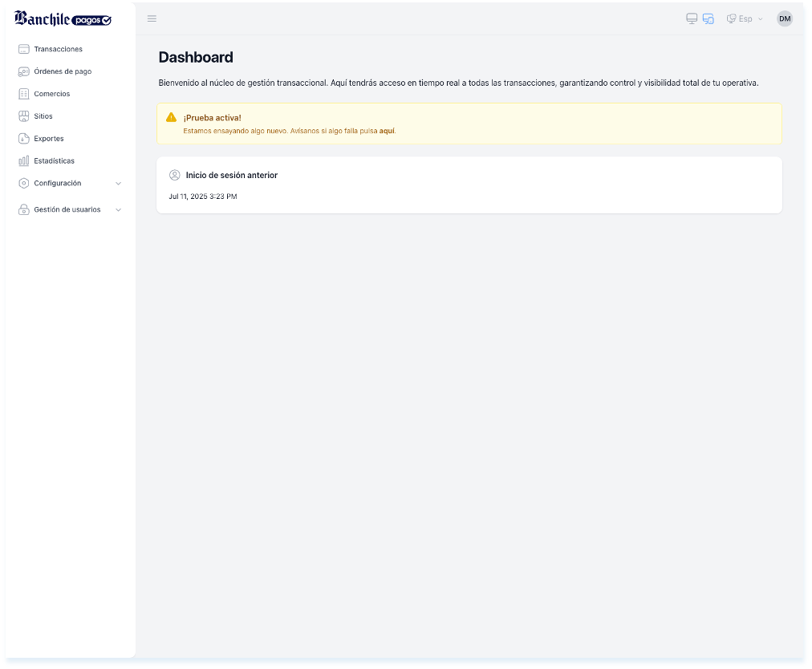This screenshot has width=812, height=669.
Task: Click the Banchile pagos logo
Action: pos(63,18)
